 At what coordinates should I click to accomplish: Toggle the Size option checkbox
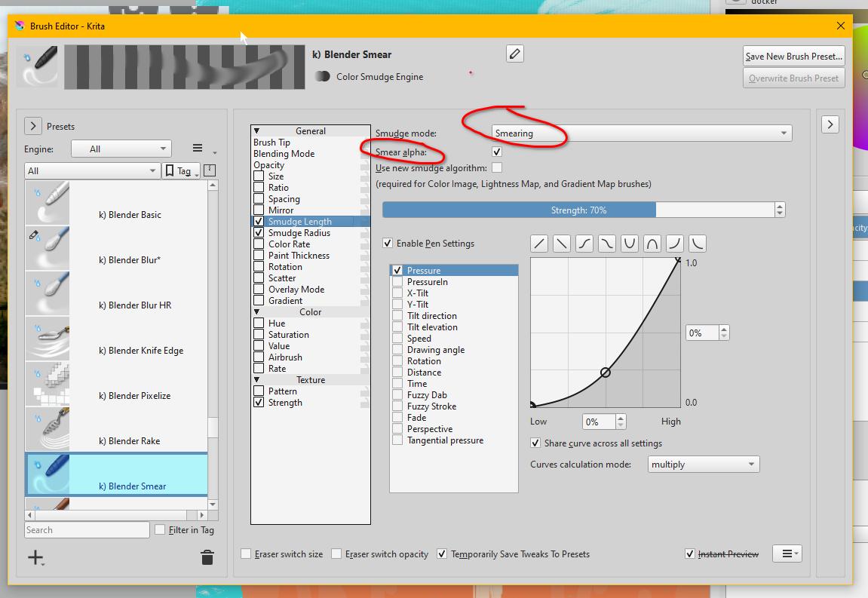pos(259,176)
